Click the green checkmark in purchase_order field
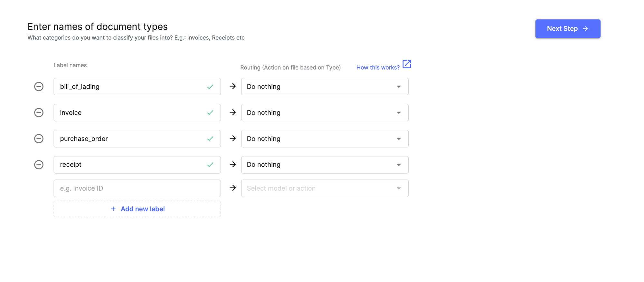Screen dimensions: 644x282 coord(210,139)
